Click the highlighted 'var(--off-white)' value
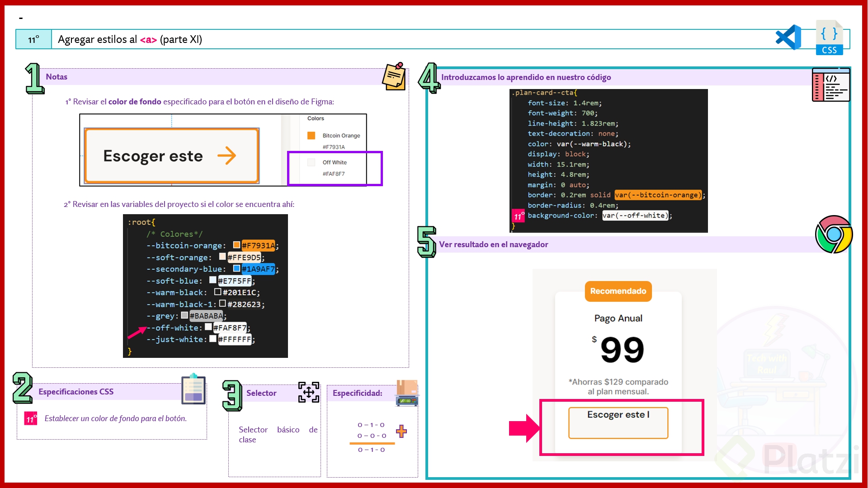 click(635, 216)
